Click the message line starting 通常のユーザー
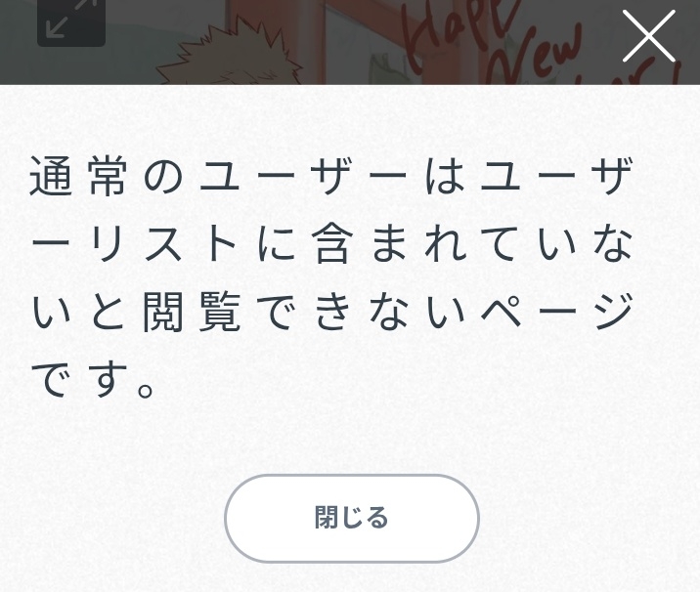Screen dimensions: 700x592 point(330,177)
